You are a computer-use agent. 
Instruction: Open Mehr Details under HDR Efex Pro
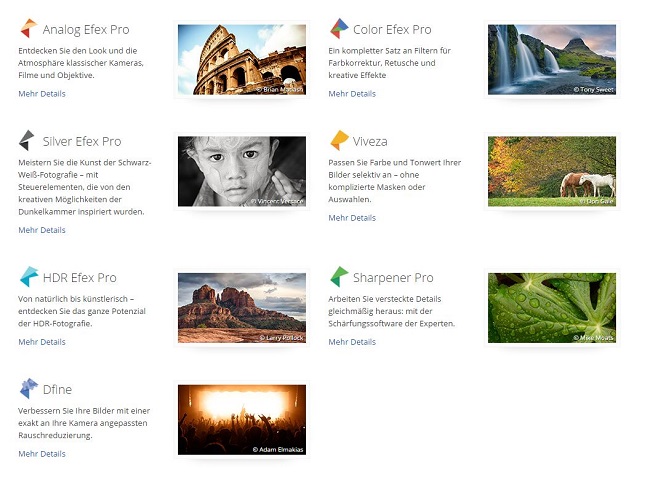click(42, 342)
